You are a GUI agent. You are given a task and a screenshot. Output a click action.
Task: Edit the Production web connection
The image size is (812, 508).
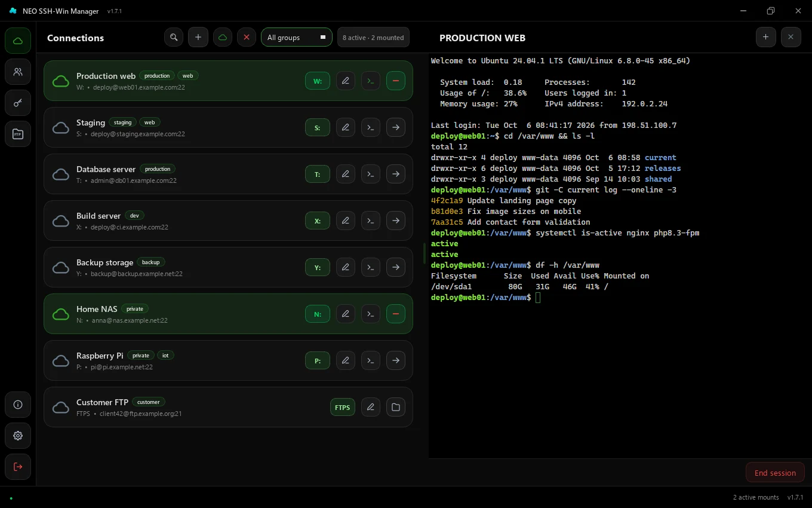(x=346, y=81)
